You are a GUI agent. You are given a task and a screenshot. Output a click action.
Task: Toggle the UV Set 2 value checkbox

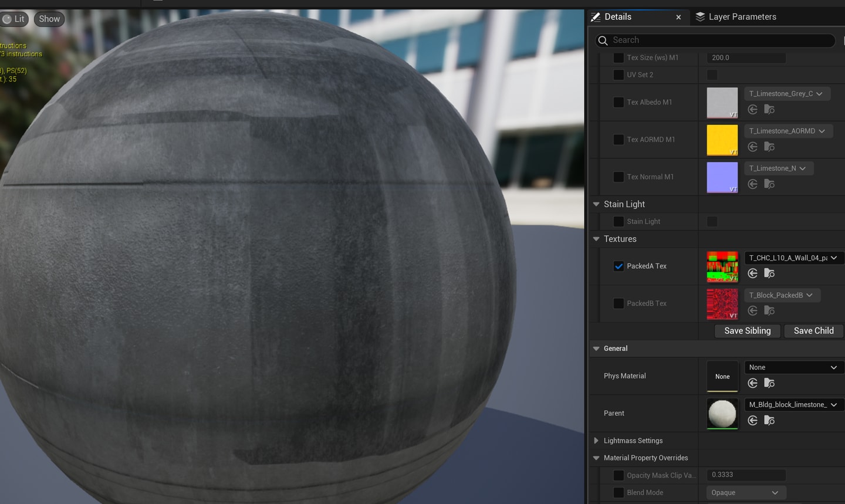tap(712, 75)
